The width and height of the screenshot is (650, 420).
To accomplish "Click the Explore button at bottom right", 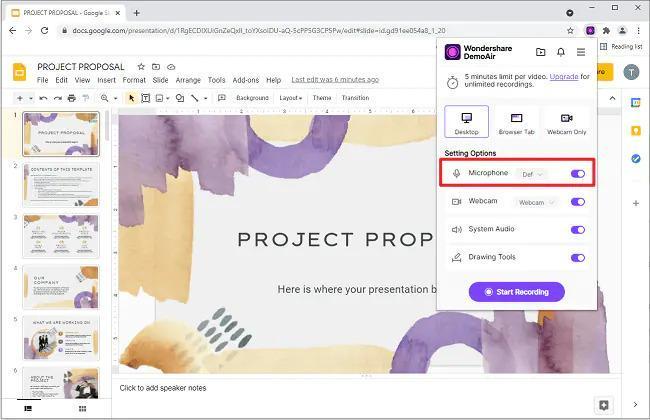I will pyautogui.click(x=603, y=405).
